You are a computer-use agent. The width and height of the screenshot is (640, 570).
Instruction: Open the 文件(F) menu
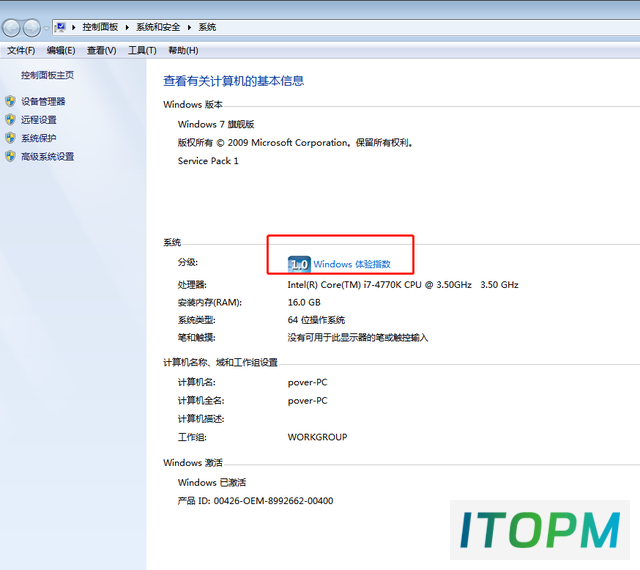click(x=21, y=50)
